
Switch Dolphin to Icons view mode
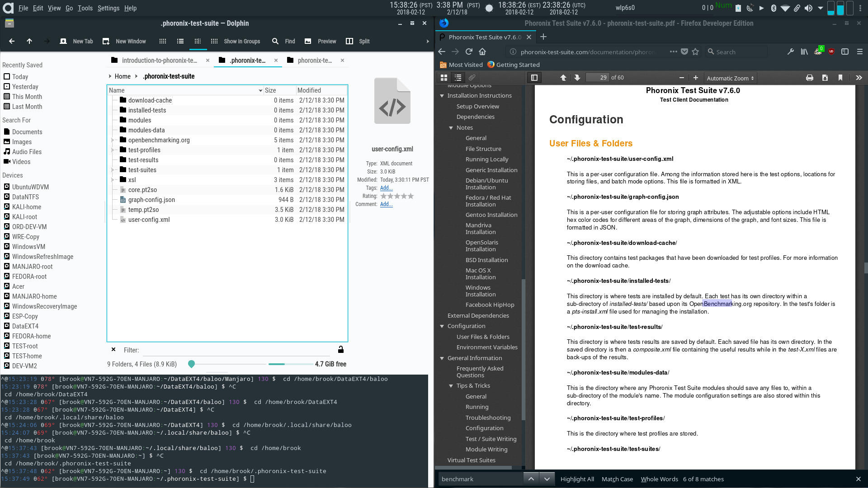coord(163,41)
